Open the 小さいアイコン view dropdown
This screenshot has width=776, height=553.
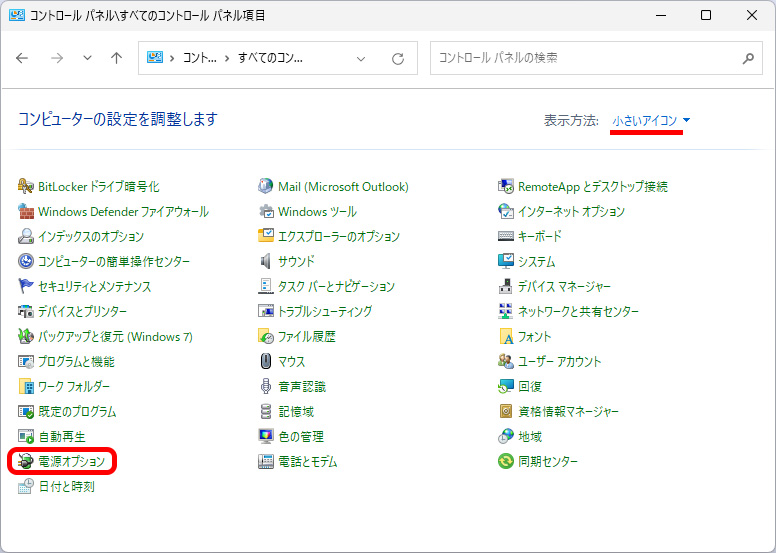651,121
